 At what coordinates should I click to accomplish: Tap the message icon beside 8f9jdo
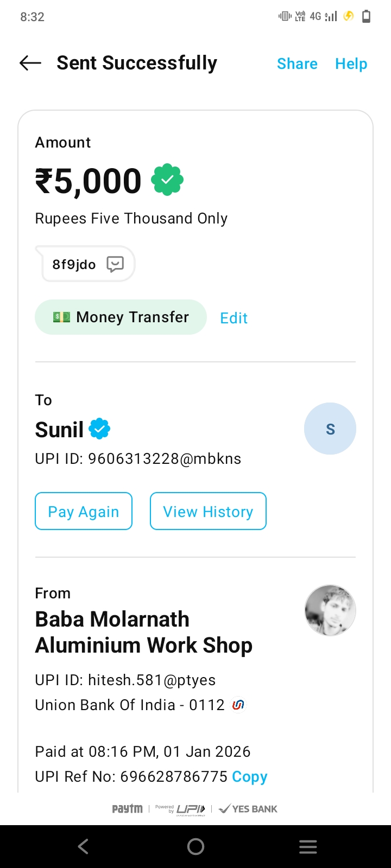pyautogui.click(x=115, y=264)
